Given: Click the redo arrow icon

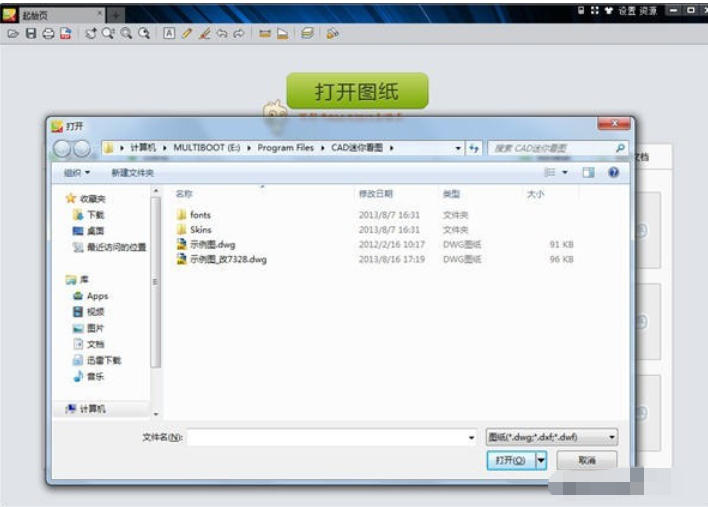Looking at the screenshot, I should click(239, 33).
